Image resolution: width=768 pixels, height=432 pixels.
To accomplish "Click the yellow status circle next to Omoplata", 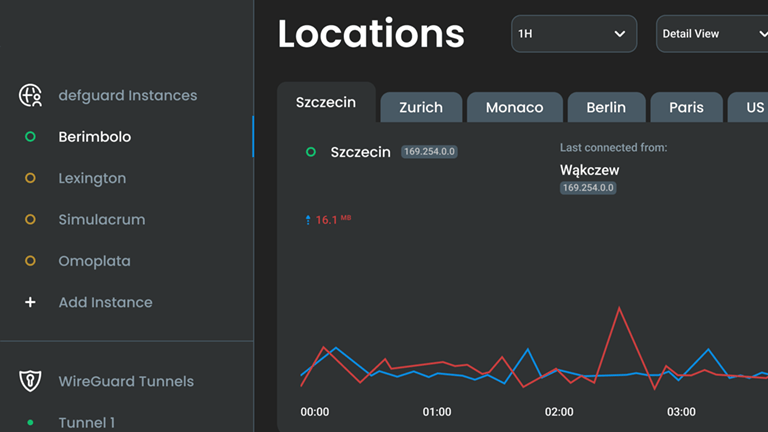I will tap(30, 261).
